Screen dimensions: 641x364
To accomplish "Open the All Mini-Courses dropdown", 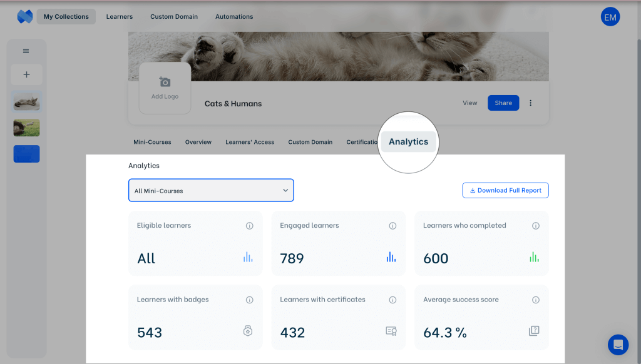I will [x=211, y=191].
